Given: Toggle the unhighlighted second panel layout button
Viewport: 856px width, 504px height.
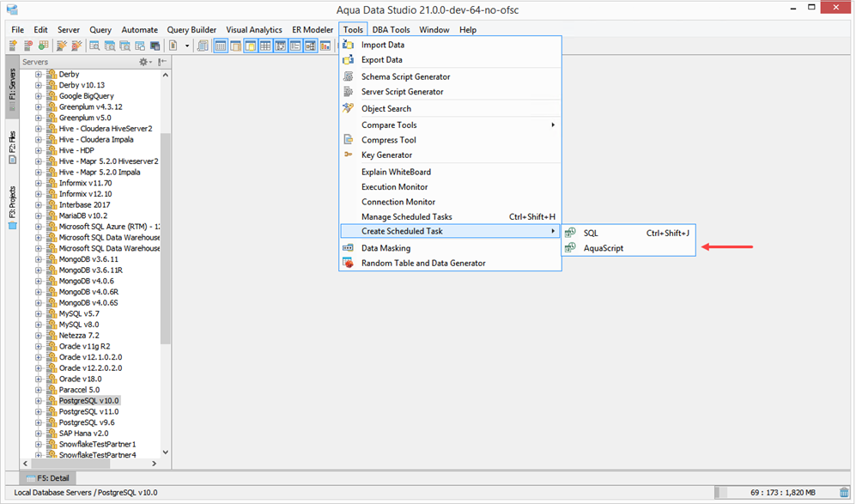Looking at the screenshot, I should [236, 46].
